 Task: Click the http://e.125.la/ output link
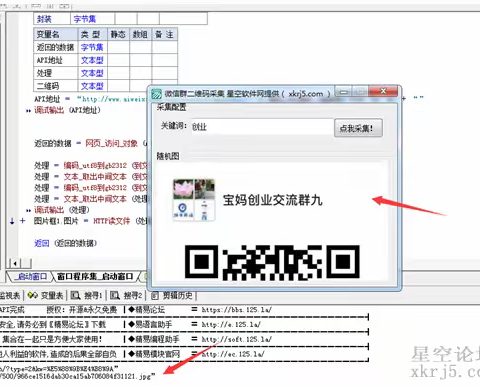tap(231, 324)
